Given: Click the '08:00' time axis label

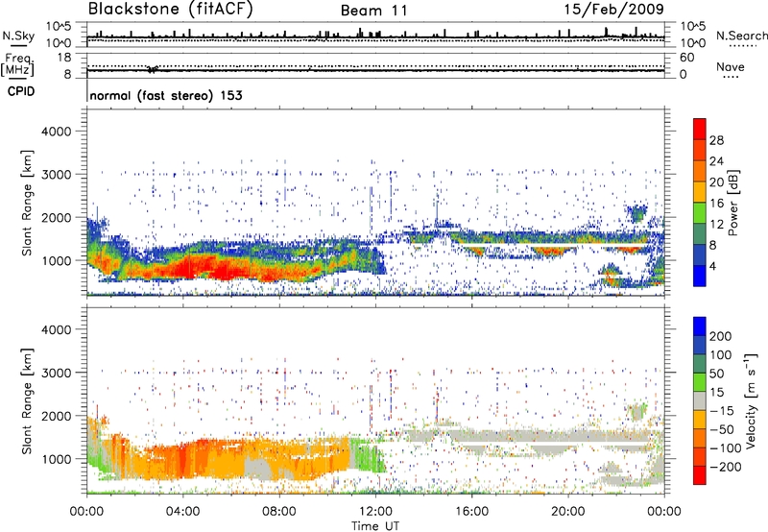Looking at the screenshot, I should (x=279, y=512).
